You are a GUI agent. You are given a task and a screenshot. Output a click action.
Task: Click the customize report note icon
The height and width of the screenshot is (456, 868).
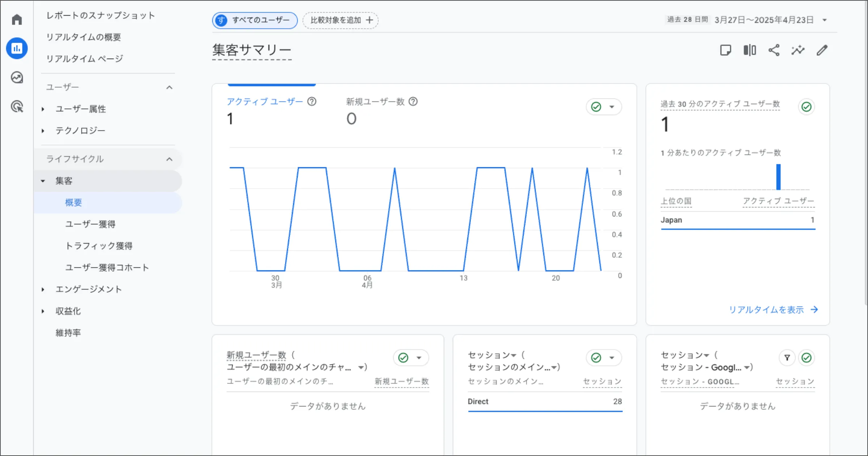726,50
